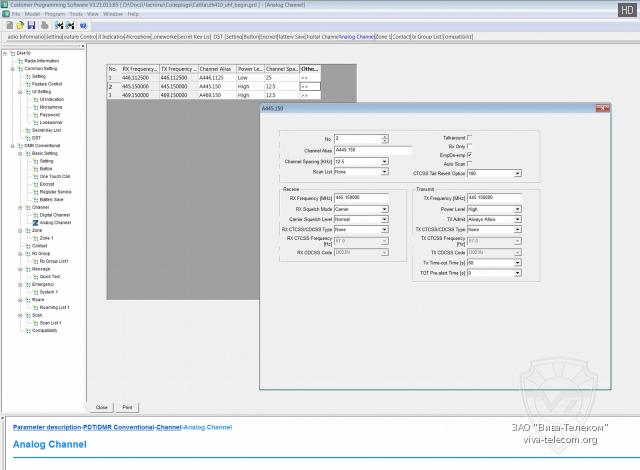This screenshot has width=640, height=470.
Task: Click the New file toolbar icon
Action: point(9,25)
